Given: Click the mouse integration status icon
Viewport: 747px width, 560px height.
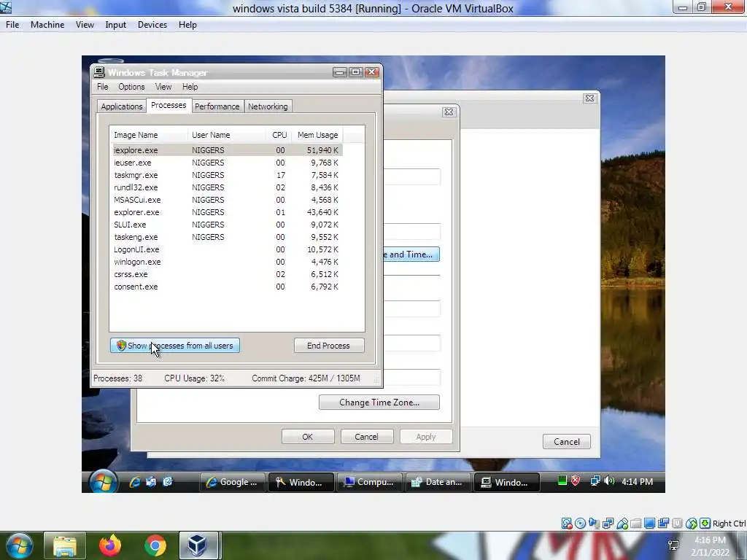Looking at the screenshot, I should (692, 524).
